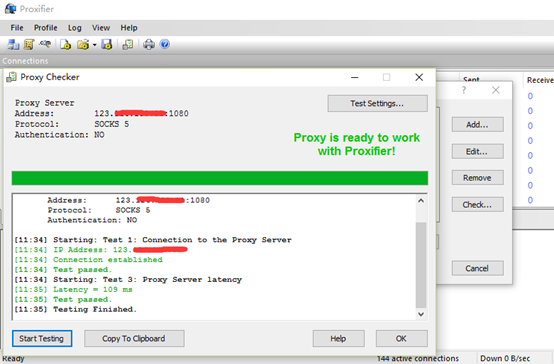Click the green test progress bar
The height and width of the screenshot is (364, 554).
click(220, 178)
